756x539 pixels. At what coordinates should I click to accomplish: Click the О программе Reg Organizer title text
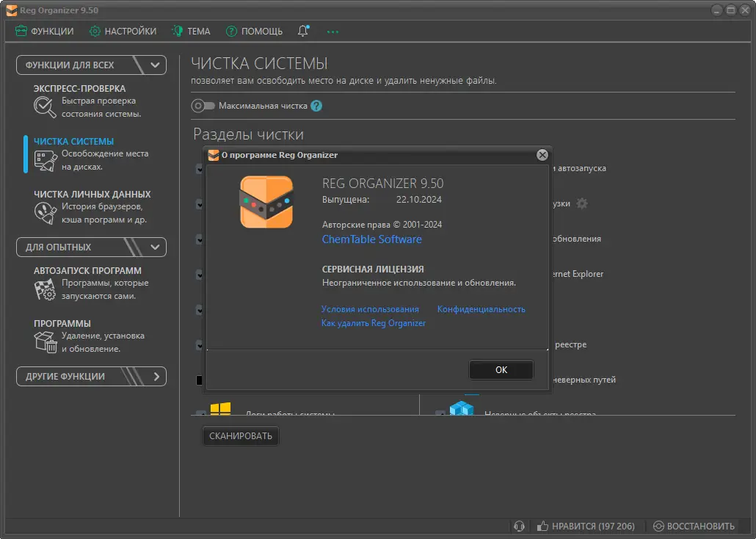[x=280, y=155]
